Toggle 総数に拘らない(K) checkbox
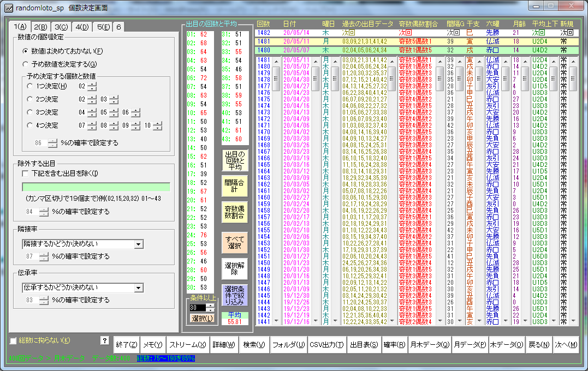This screenshot has width=588, height=371. click(x=13, y=340)
